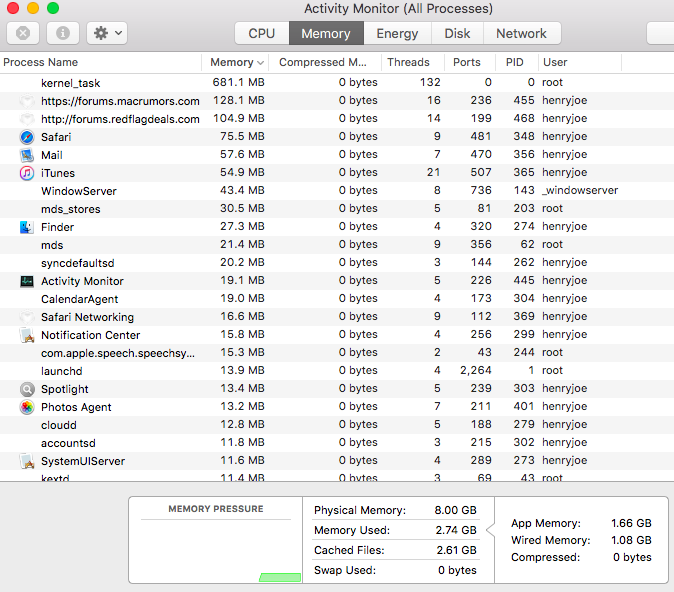Click the Mail stamp icon
The width and height of the screenshot is (674, 592).
[x=27, y=155]
